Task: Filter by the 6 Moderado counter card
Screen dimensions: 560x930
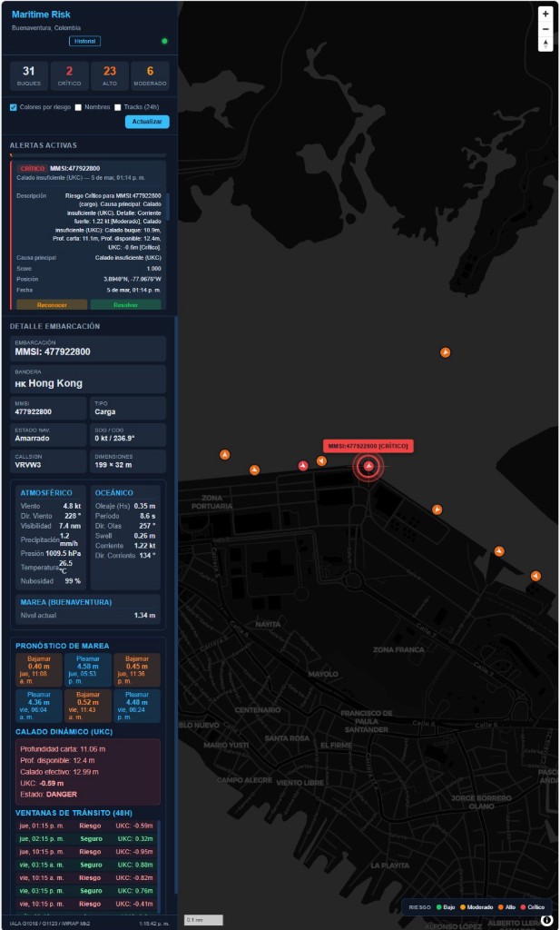Action: coord(150,76)
